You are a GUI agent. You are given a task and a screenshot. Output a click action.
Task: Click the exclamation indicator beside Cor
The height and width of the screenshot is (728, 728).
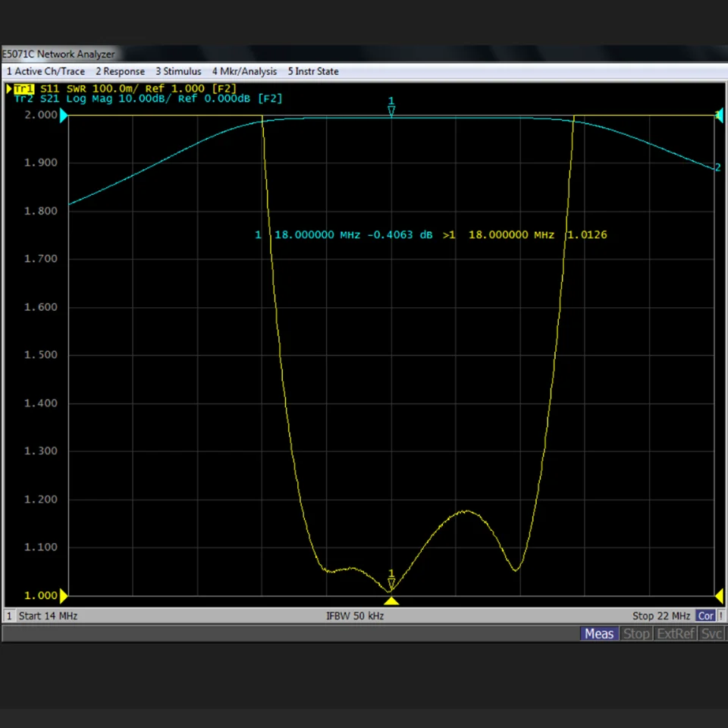tap(721, 616)
